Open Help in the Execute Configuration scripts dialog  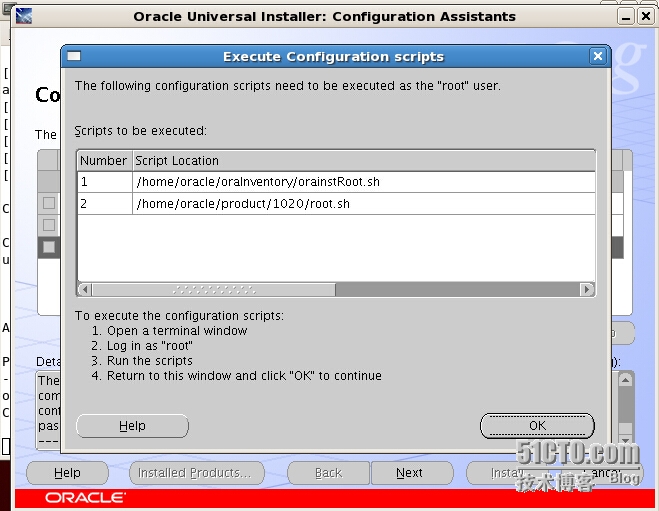pyautogui.click(x=132, y=426)
